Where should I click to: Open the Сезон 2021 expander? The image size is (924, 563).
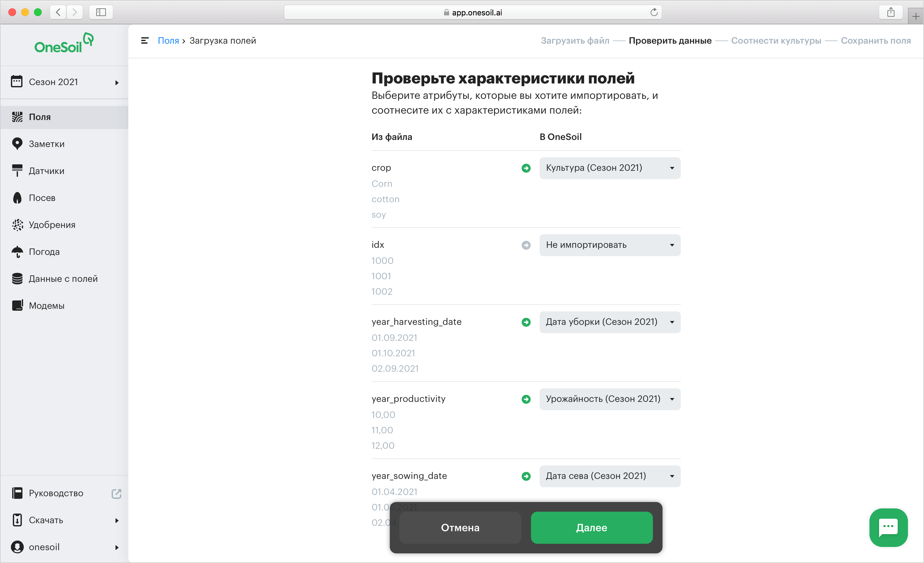(65, 82)
